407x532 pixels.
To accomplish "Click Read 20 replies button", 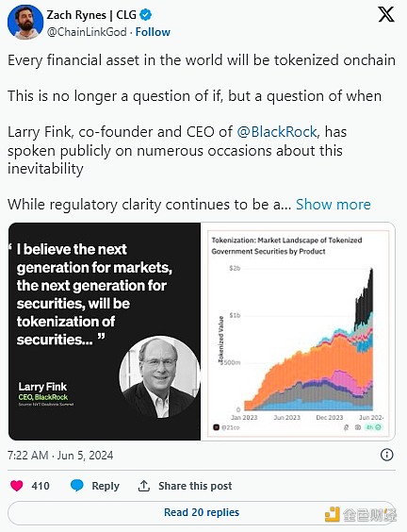I will [x=202, y=512].
